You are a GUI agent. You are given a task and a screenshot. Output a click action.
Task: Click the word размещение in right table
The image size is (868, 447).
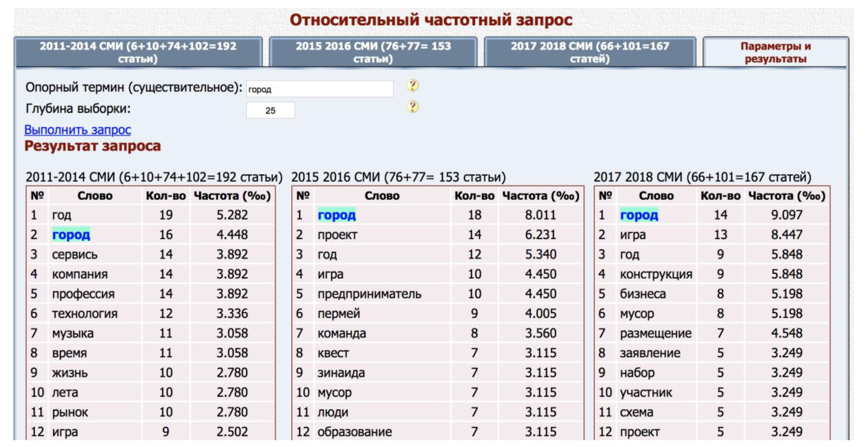pyautogui.click(x=655, y=333)
